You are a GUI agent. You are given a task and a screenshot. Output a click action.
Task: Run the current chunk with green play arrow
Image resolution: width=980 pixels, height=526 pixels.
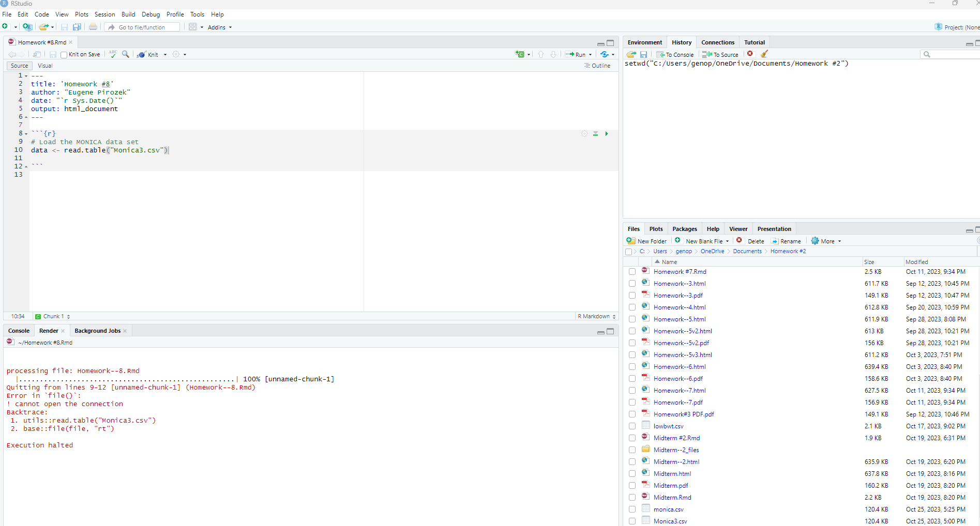pyautogui.click(x=606, y=134)
